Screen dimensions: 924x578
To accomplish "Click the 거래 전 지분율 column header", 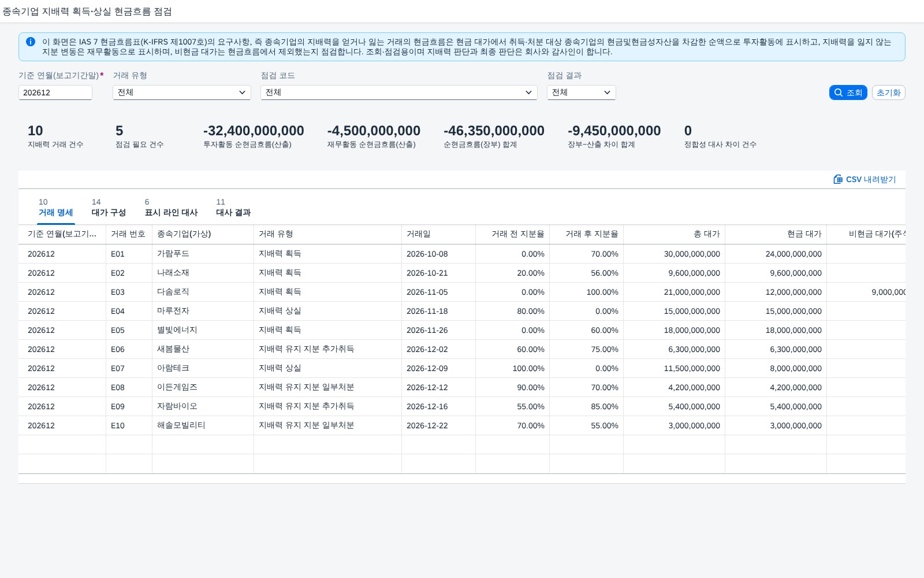I will click(512, 234).
